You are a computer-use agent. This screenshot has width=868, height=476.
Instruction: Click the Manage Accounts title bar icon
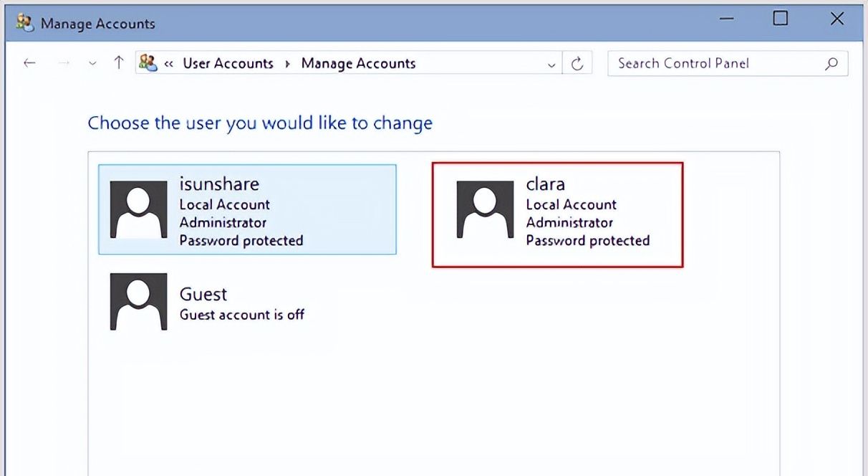23,22
